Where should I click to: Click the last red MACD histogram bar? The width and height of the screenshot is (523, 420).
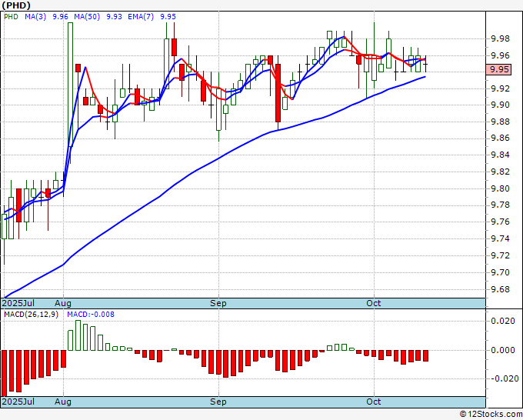coord(425,355)
